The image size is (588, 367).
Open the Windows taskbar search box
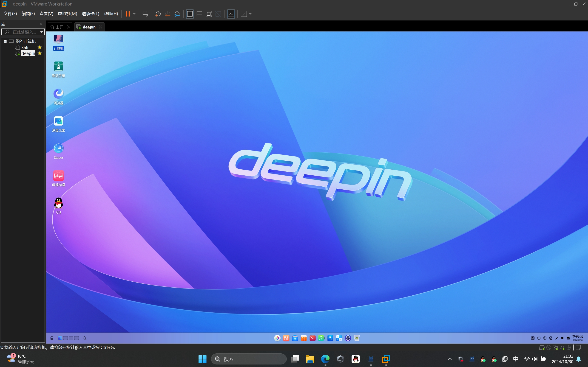[x=249, y=359]
